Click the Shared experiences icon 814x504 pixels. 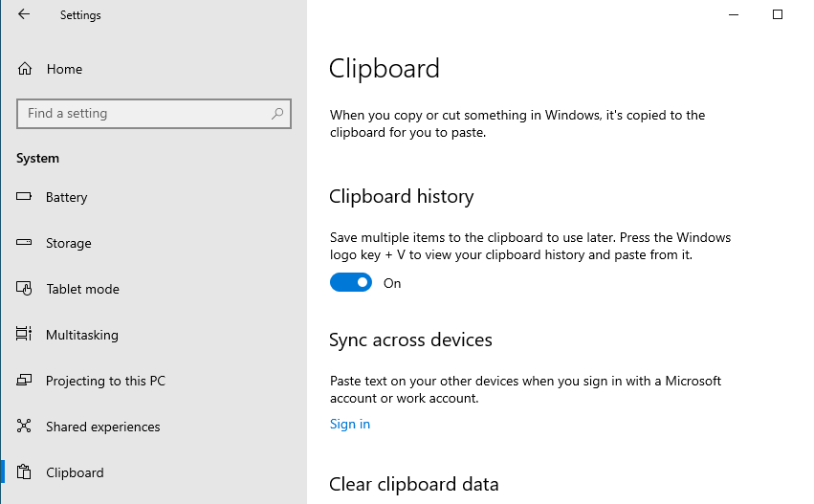coord(24,426)
